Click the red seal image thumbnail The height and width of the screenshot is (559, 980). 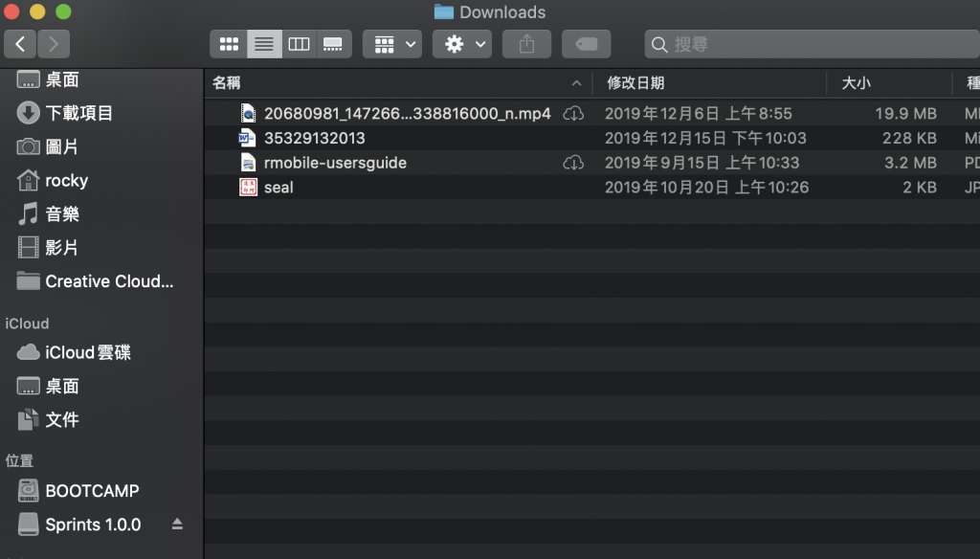pyautogui.click(x=248, y=187)
